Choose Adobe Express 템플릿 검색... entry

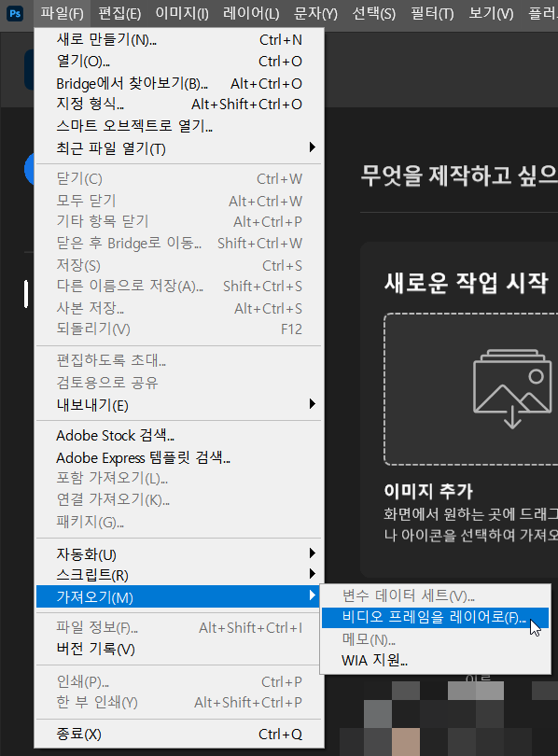[x=179, y=457]
